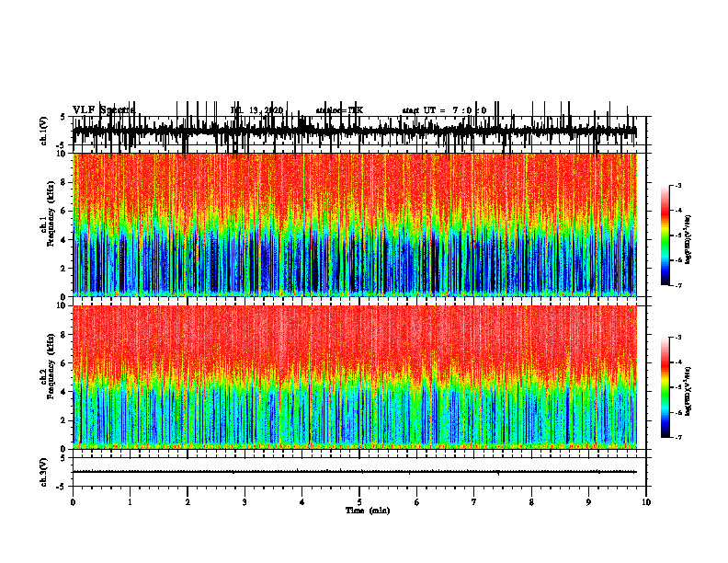Click the "-7" tick on ch.1 colorbar

click(x=677, y=285)
